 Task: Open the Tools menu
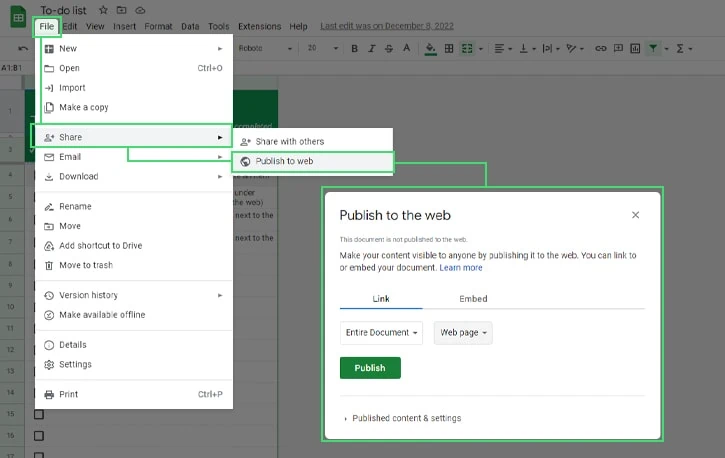(218, 26)
